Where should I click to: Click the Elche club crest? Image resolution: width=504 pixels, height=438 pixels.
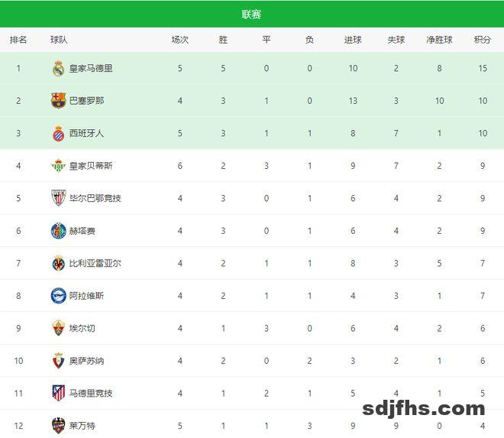click(58, 328)
